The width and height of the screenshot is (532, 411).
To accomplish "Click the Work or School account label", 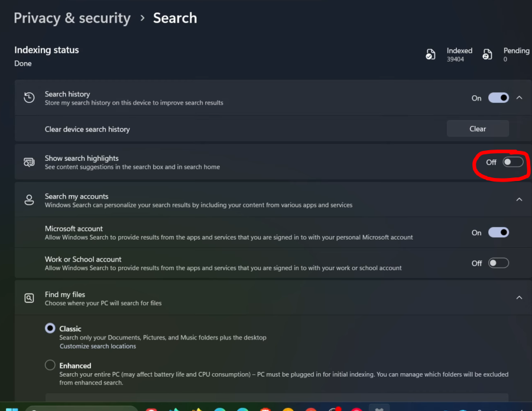I will point(83,259).
